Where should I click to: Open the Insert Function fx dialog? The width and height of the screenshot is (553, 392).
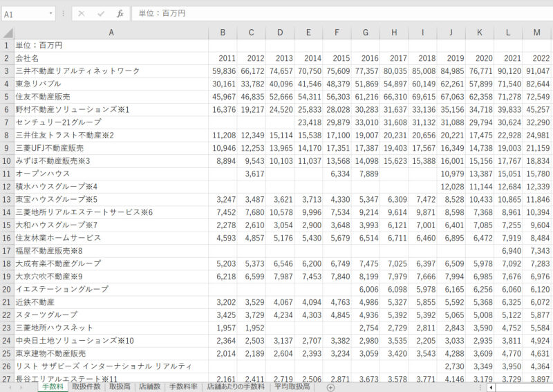coord(120,13)
